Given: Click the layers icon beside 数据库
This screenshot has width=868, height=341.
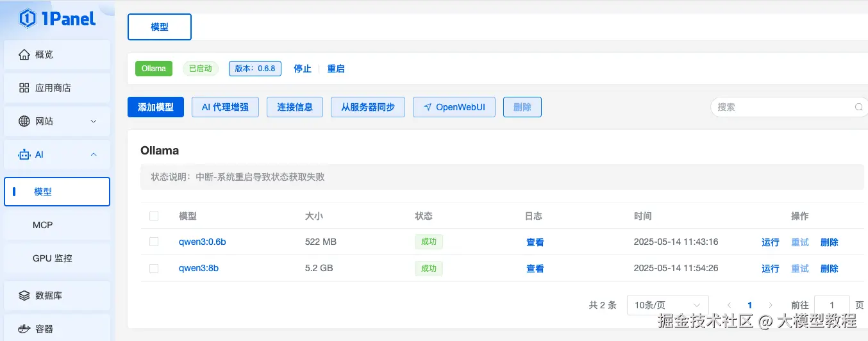Looking at the screenshot, I should 24,295.
